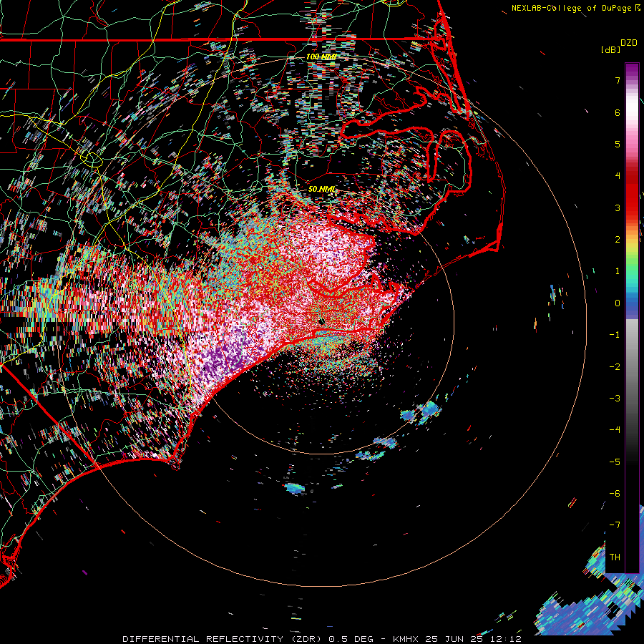644x644 pixels.
Task: Click the 50 NMI range ring label
Action: [321, 189]
